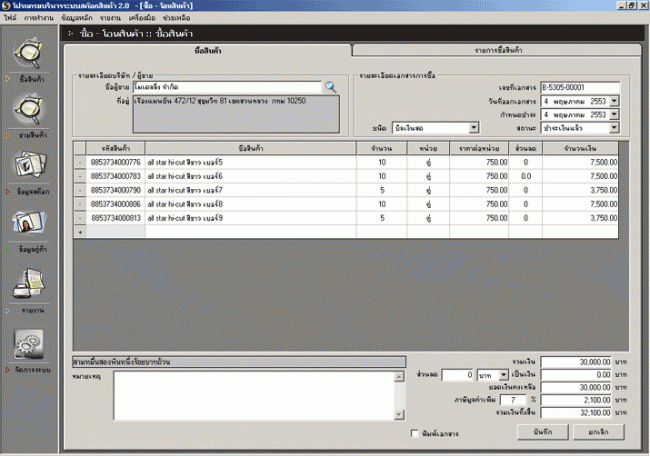Open the third menu bar item (main data)

77,18
